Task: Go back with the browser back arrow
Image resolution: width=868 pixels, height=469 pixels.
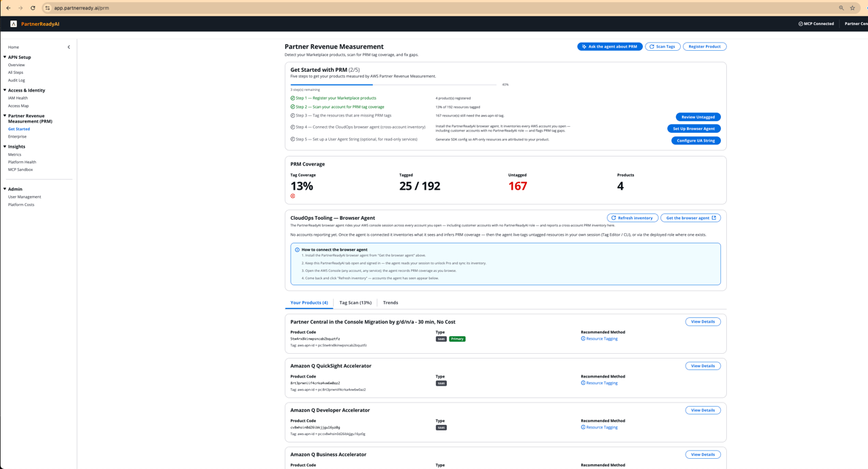Action: point(8,8)
